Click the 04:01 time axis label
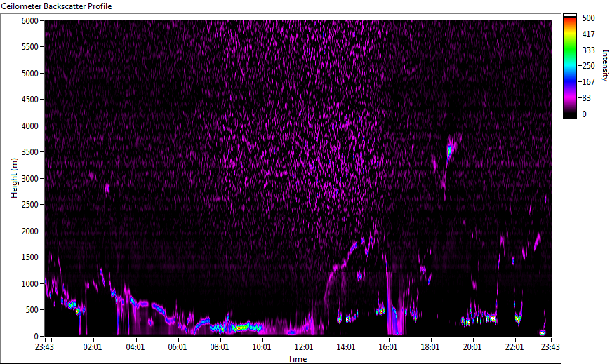Viewport: 612px width, 364px height. (x=135, y=347)
